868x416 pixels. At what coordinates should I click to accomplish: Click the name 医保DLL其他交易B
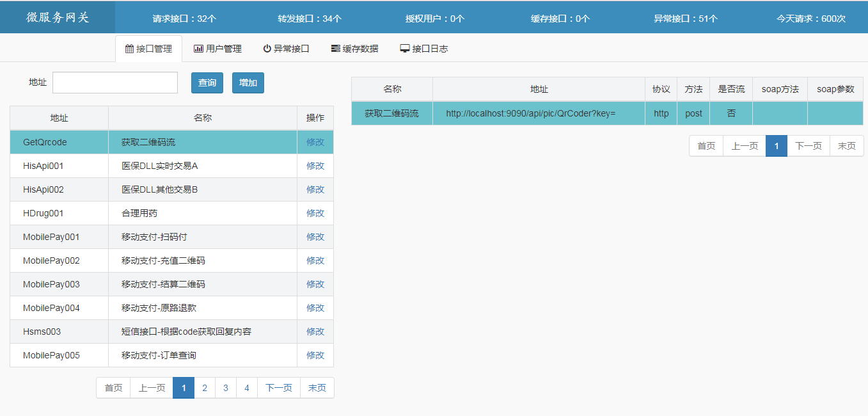[160, 189]
